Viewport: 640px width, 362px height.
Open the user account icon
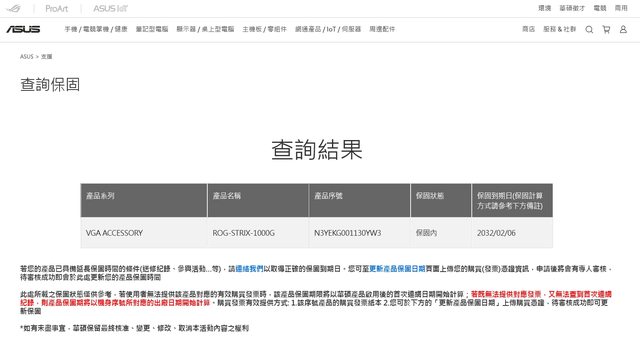pyautogui.click(x=623, y=29)
